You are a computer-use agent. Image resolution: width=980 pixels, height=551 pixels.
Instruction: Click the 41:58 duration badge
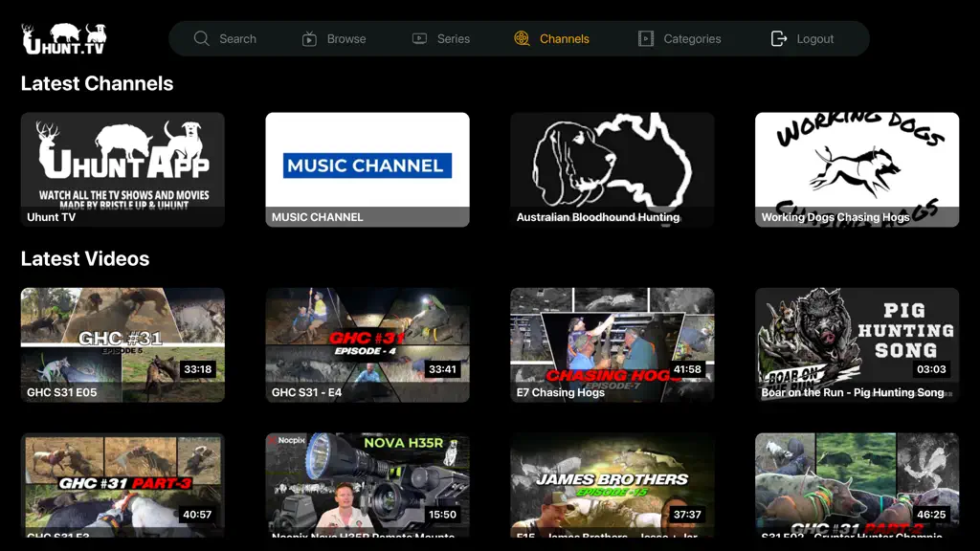click(x=687, y=369)
